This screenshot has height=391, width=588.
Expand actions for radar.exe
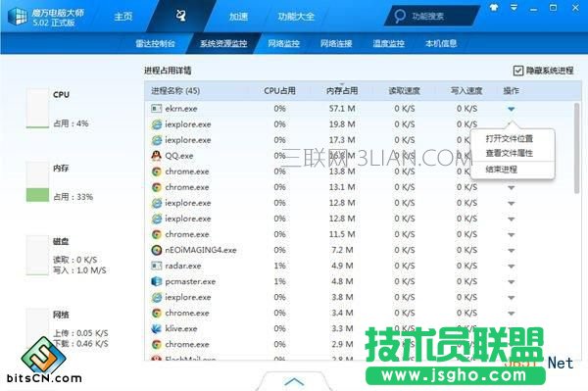coord(512,267)
